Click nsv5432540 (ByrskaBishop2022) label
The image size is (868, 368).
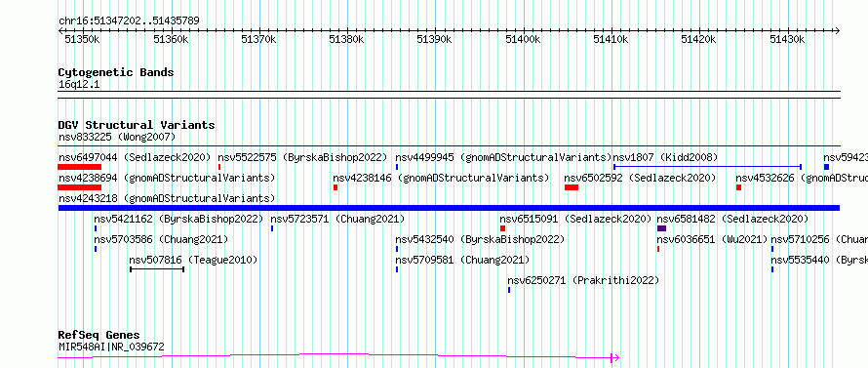click(480, 239)
